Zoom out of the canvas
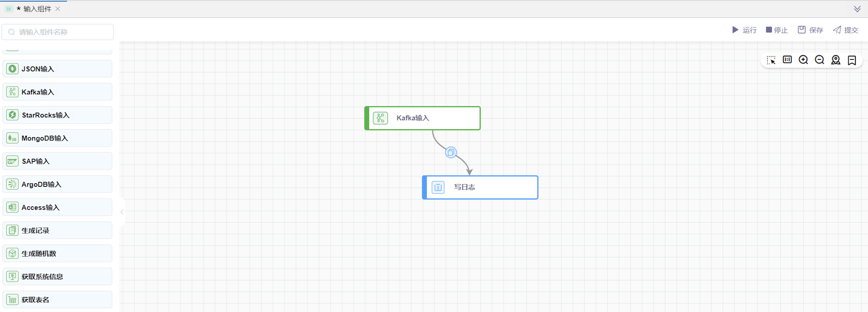This screenshot has height=312, width=868. pyautogui.click(x=820, y=60)
